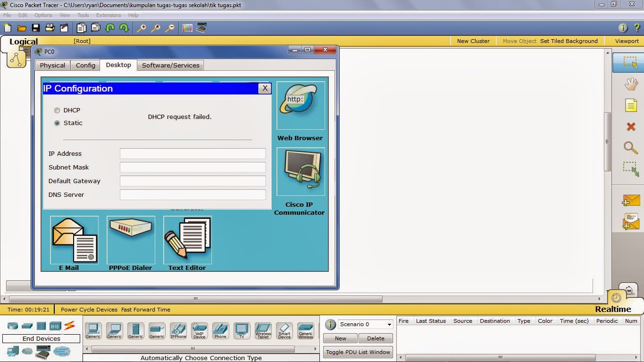Pick the IPPhone end device
Viewport: 644px width, 362px height.
coord(178,330)
